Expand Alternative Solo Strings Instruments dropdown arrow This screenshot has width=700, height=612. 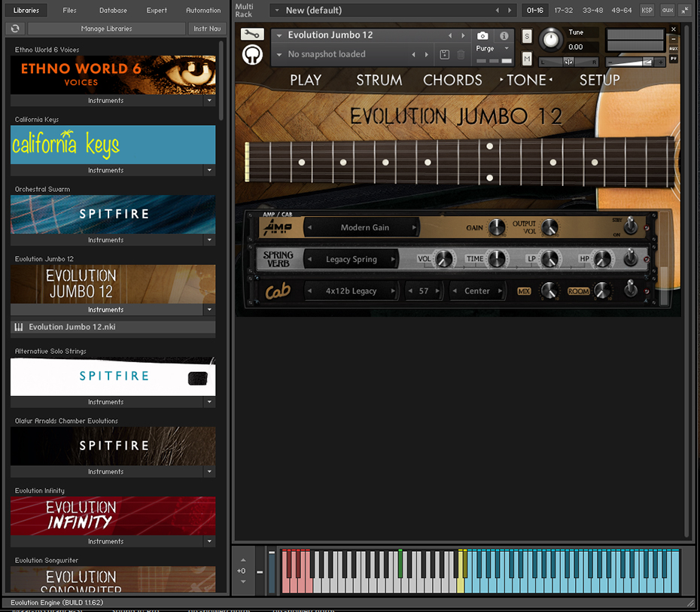[x=209, y=402]
